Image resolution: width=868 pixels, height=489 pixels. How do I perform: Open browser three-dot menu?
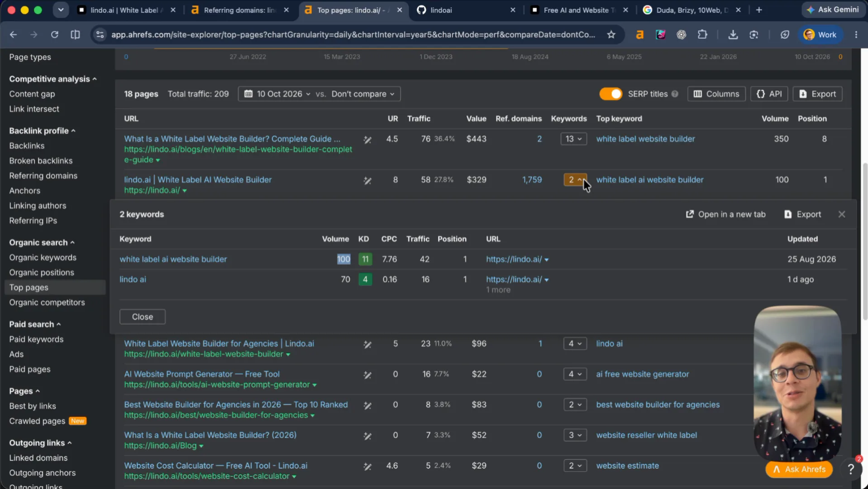point(856,34)
